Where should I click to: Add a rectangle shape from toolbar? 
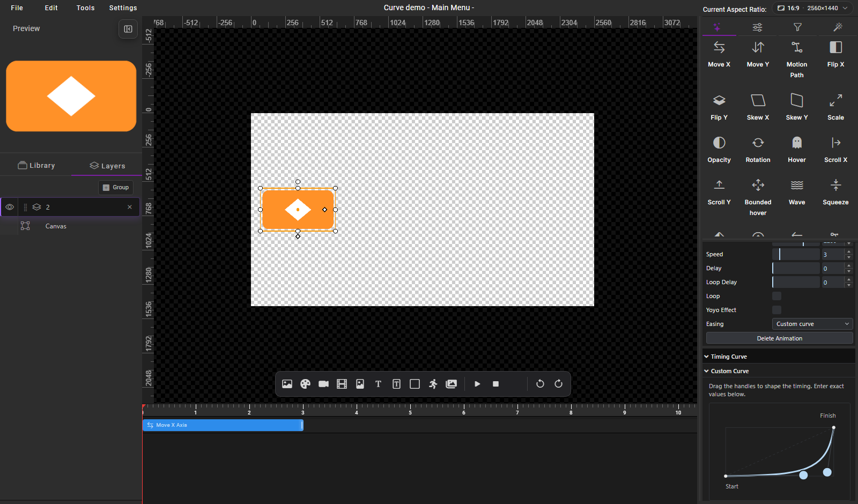(x=415, y=384)
